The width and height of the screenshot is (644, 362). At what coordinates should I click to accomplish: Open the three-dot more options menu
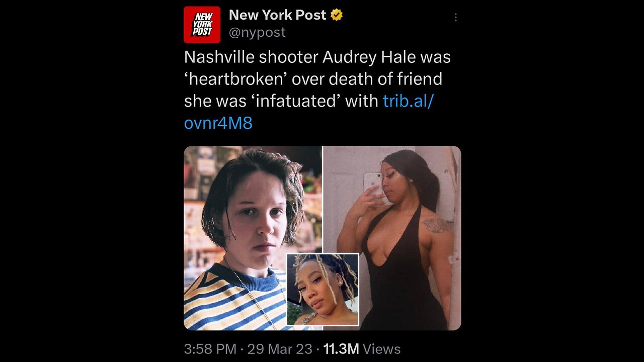455,18
